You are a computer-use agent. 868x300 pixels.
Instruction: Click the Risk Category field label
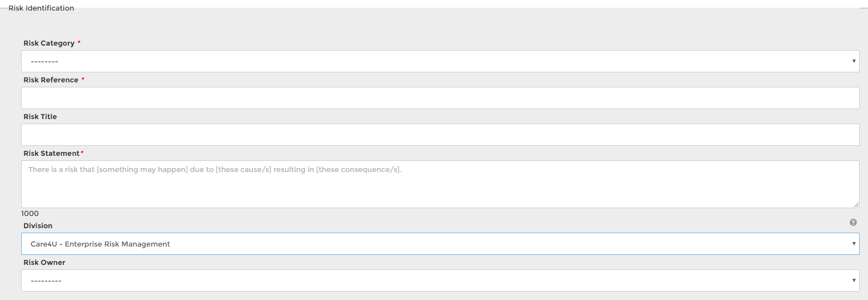49,43
